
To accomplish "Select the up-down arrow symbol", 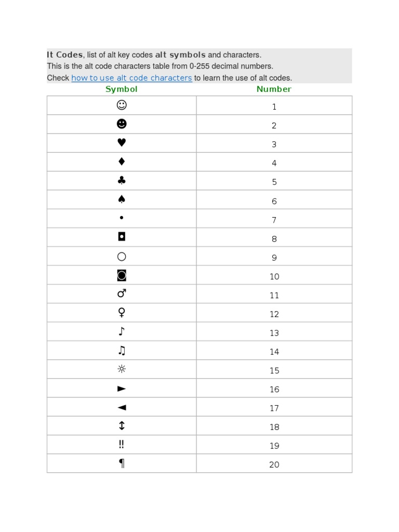I will [122, 426].
